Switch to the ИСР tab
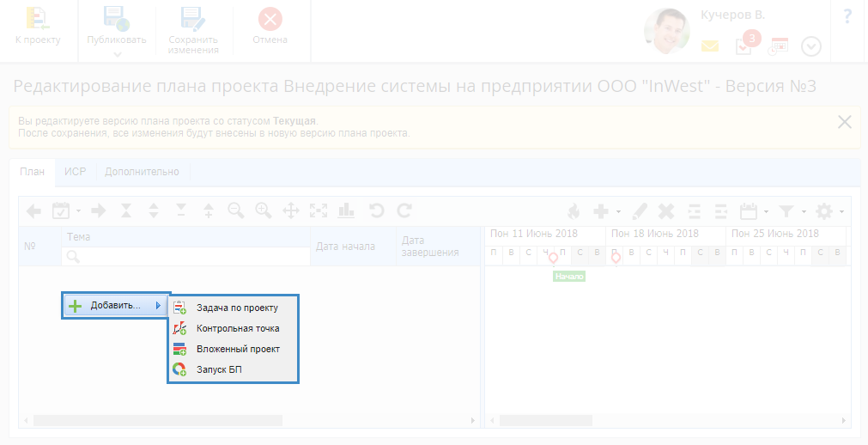This screenshot has width=868, height=445. tap(76, 171)
